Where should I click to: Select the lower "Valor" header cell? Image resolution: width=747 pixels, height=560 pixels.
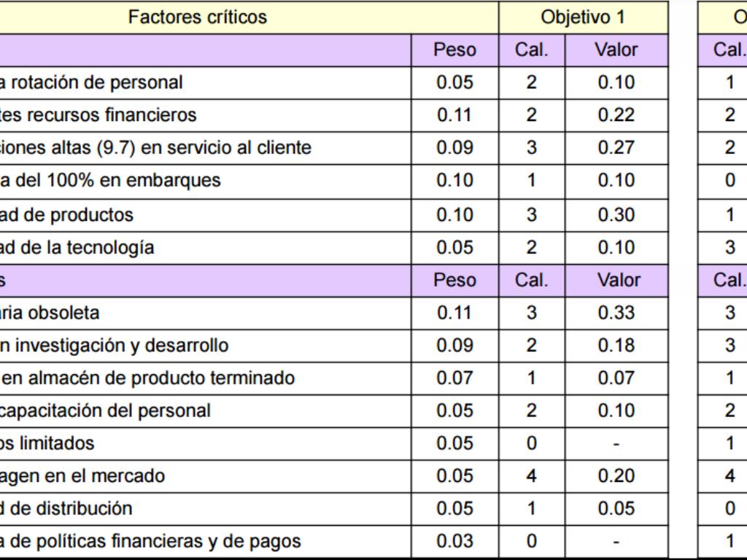tap(617, 280)
